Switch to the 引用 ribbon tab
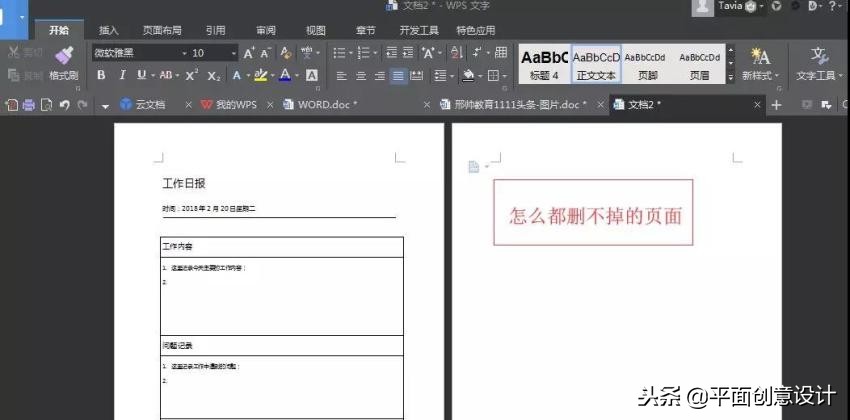The height and width of the screenshot is (420, 850). pos(216,30)
